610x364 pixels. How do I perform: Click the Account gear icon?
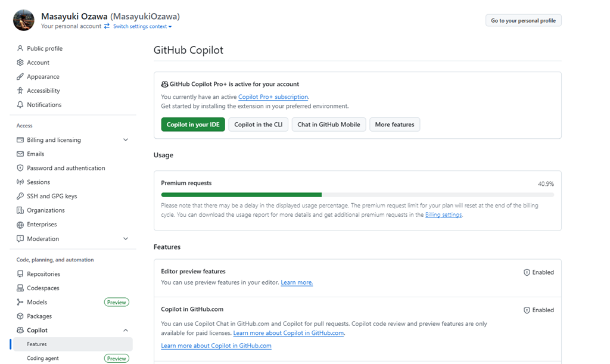[20, 62]
